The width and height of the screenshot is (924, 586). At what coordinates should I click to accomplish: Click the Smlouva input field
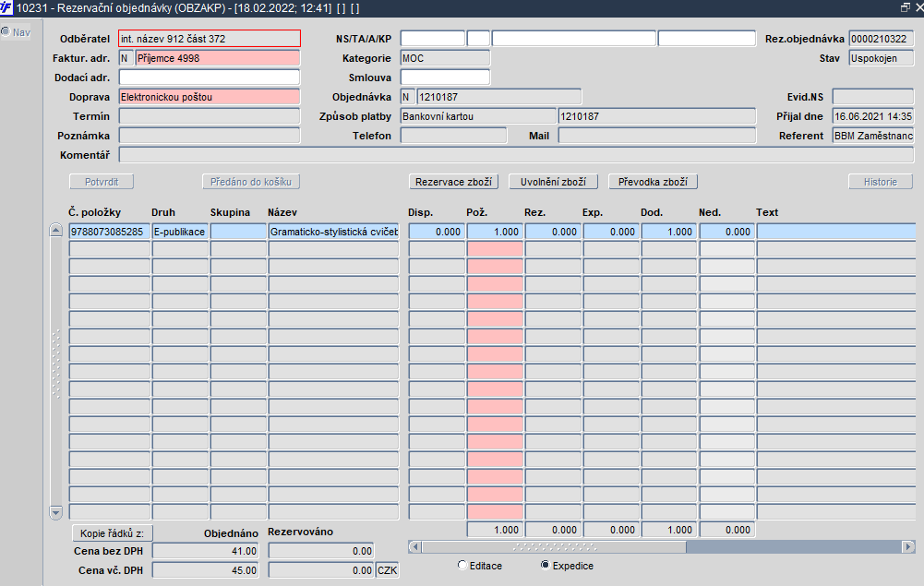pyautogui.click(x=445, y=78)
